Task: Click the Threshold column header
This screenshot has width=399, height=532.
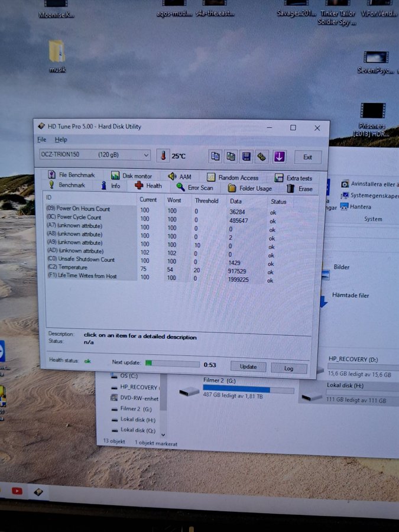Action: tap(207, 200)
